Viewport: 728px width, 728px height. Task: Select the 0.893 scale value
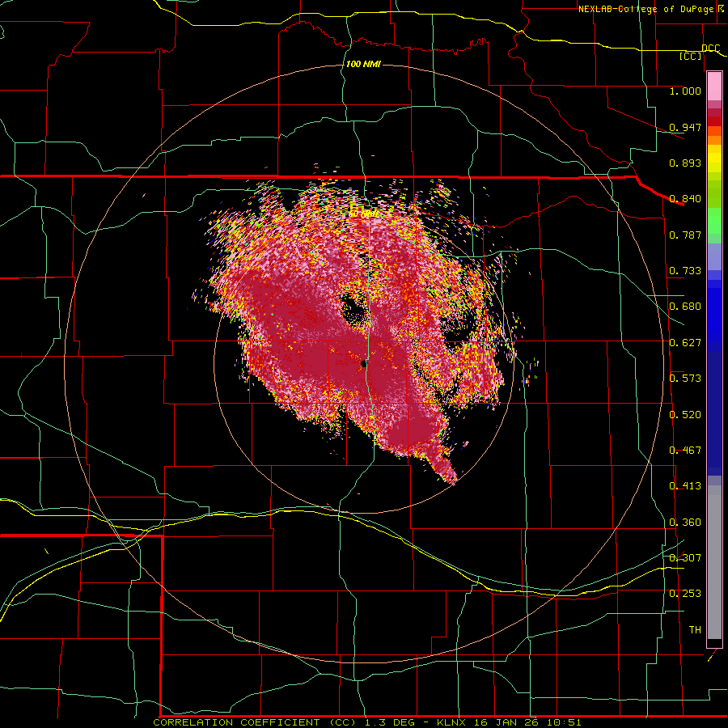pyautogui.click(x=685, y=163)
